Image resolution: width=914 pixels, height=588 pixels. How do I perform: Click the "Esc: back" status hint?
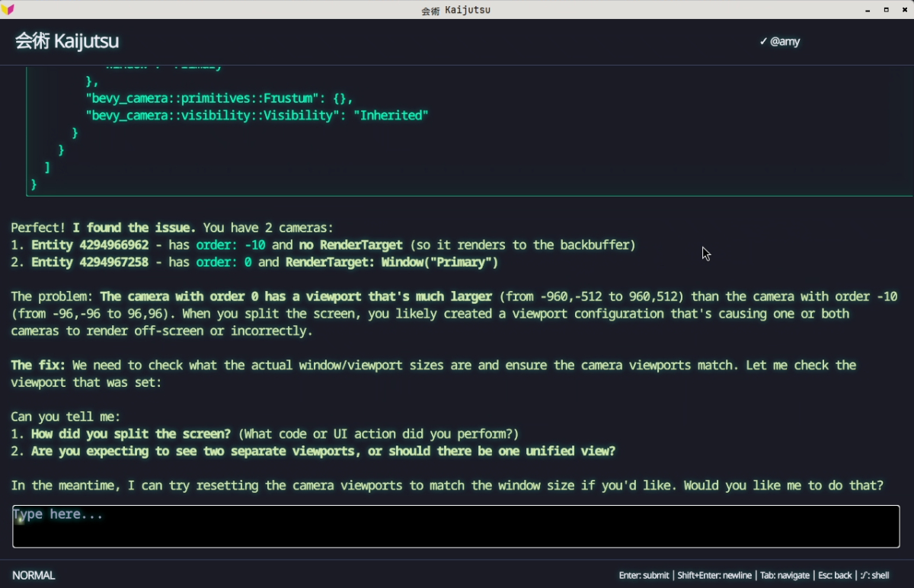(834, 575)
